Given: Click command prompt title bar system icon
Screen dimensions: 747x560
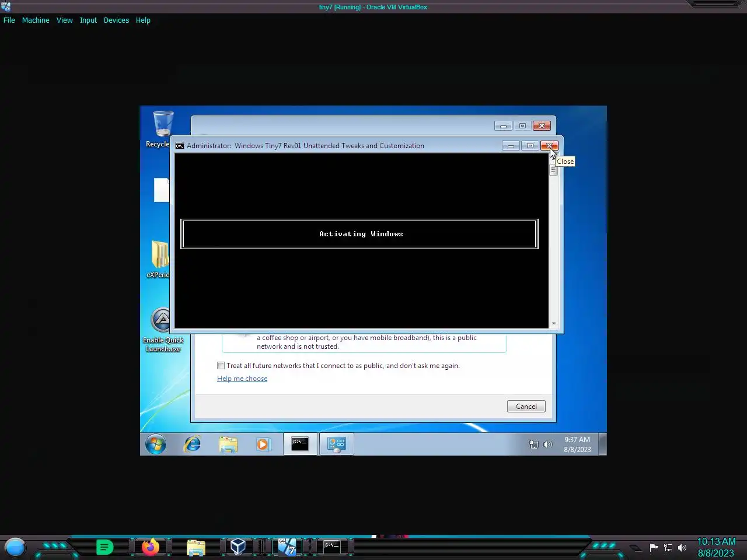Looking at the screenshot, I should pyautogui.click(x=180, y=146).
